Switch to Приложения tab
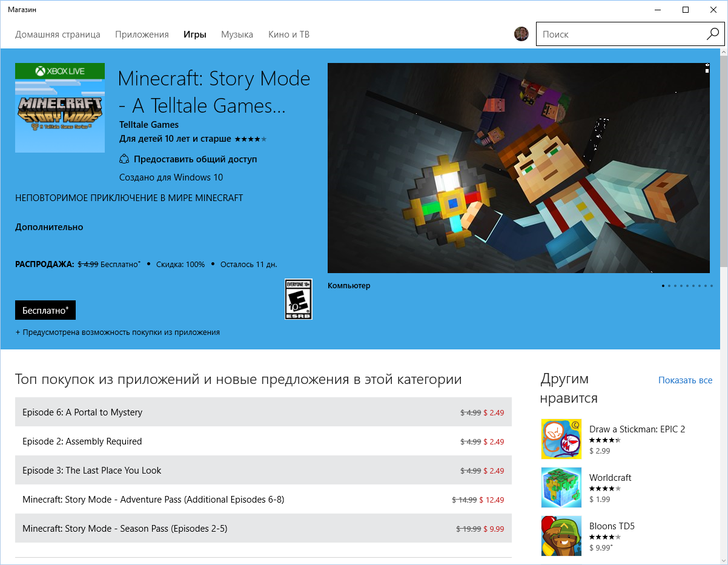The height and width of the screenshot is (565, 728). [142, 35]
